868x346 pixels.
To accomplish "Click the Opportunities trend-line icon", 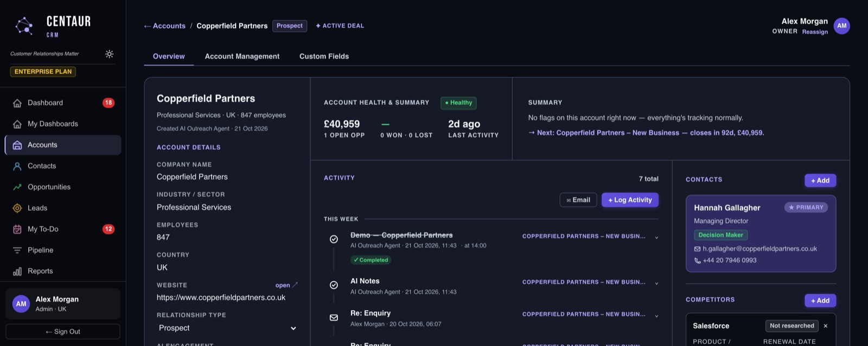I will [17, 187].
